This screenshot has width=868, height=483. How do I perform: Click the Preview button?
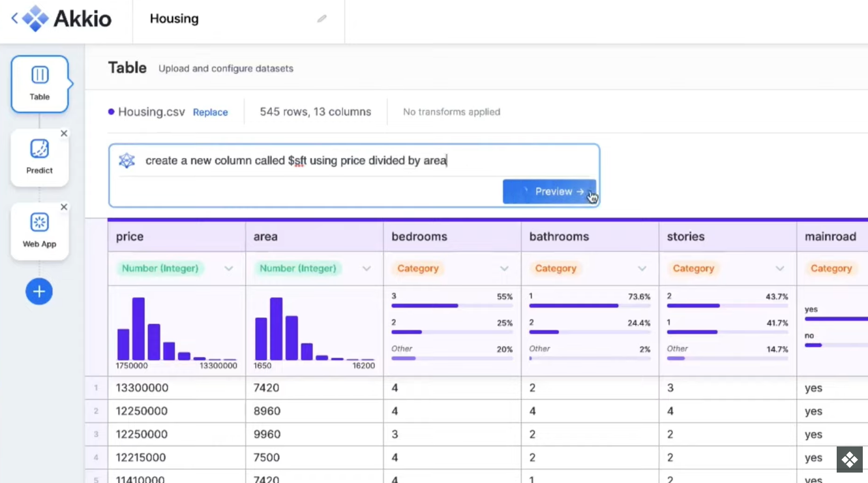coord(550,191)
